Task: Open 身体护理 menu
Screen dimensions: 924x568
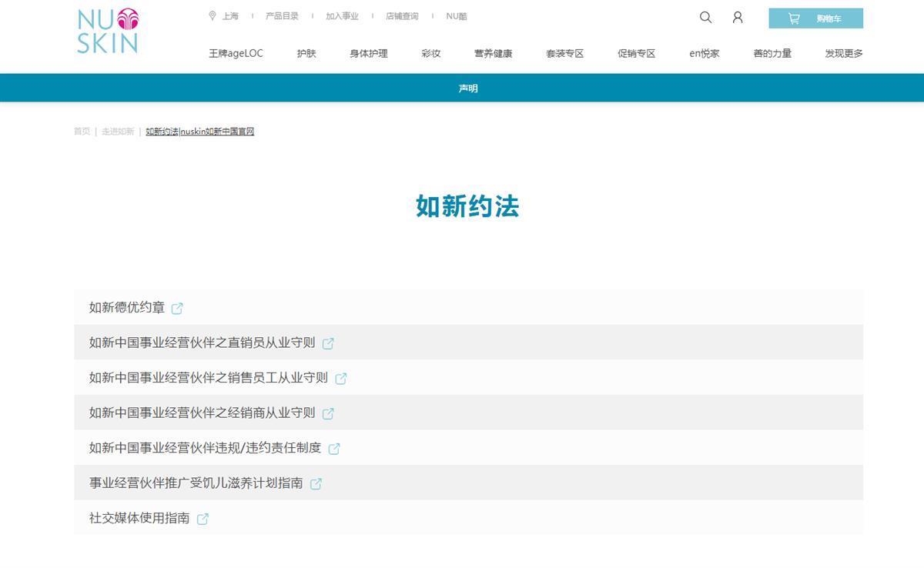Action: [369, 54]
